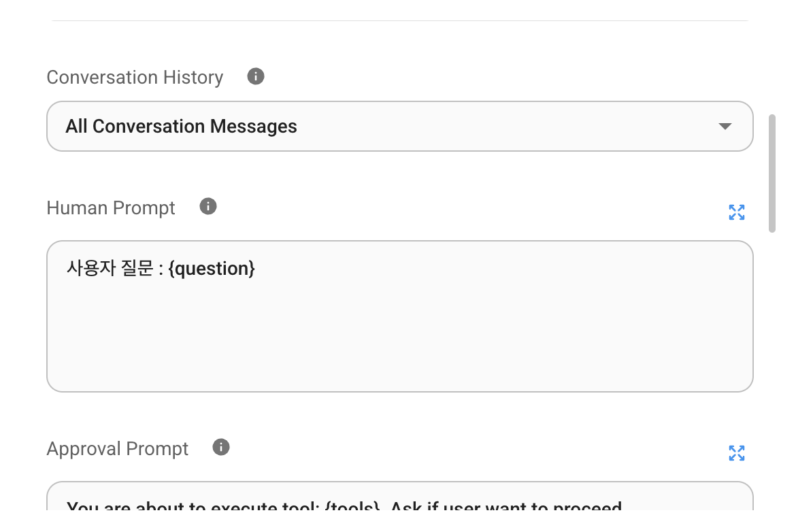Screen dimensions: 796x532
Task: Click the vertical scrollbar thumb
Action: tap(772, 173)
